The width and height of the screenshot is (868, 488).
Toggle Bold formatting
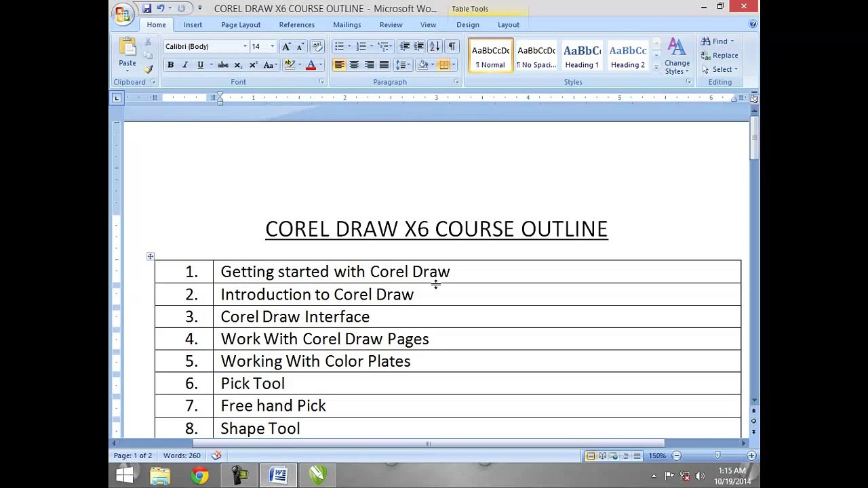coord(170,65)
